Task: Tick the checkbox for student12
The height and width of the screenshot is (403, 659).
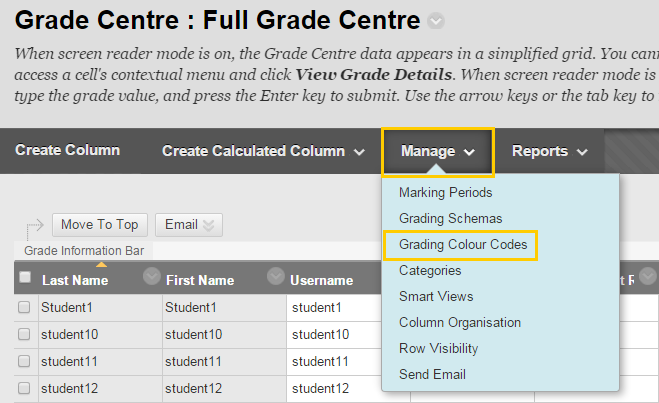Action: [x=25, y=388]
